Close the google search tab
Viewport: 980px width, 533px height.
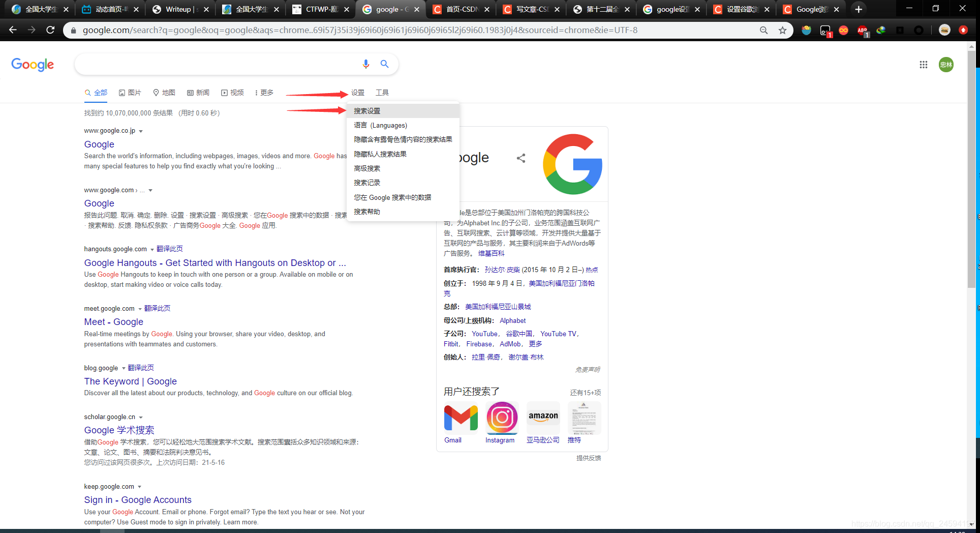417,9
